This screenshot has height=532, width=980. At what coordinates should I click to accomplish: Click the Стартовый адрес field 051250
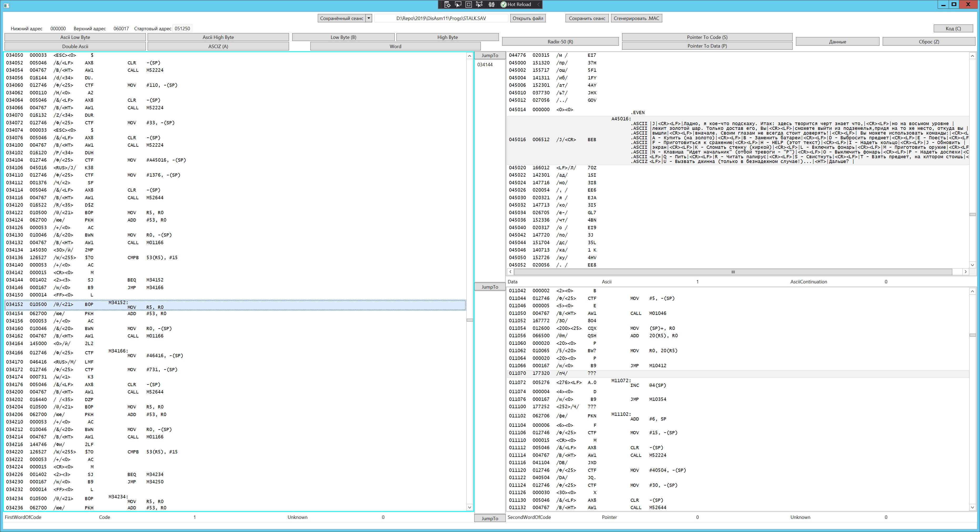pyautogui.click(x=182, y=29)
